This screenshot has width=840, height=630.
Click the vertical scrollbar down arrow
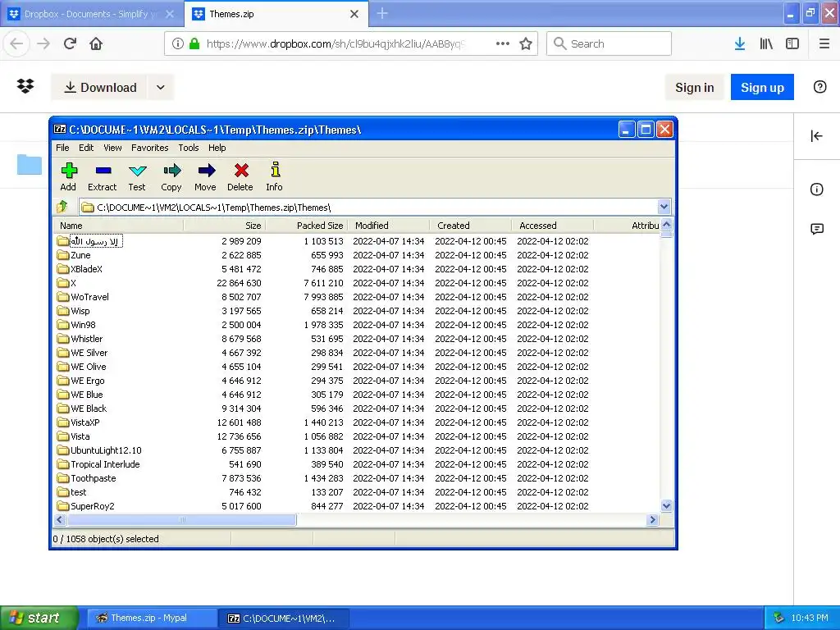click(x=666, y=505)
